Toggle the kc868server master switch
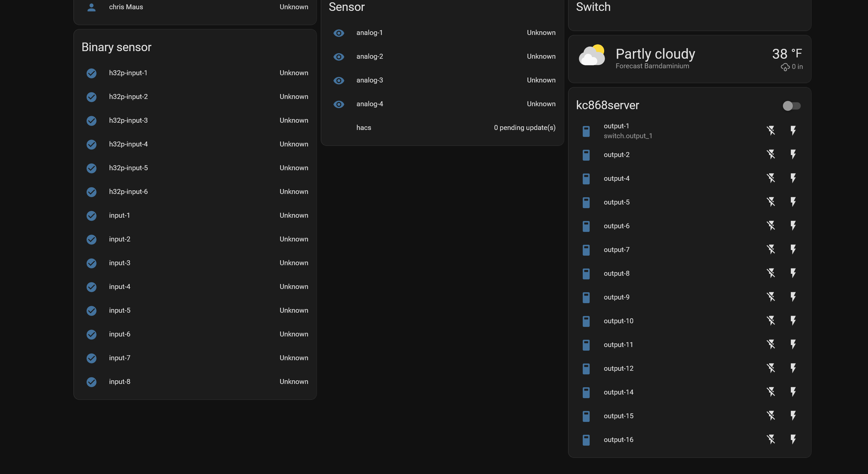Screen dimensions: 868x474 coord(791,106)
